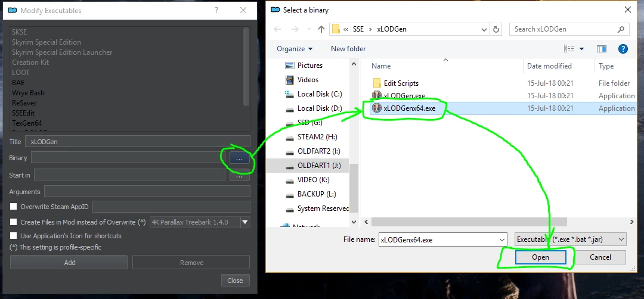Open the Organize menu dropdown
Viewport: 644px width, 299px height.
[x=295, y=49]
